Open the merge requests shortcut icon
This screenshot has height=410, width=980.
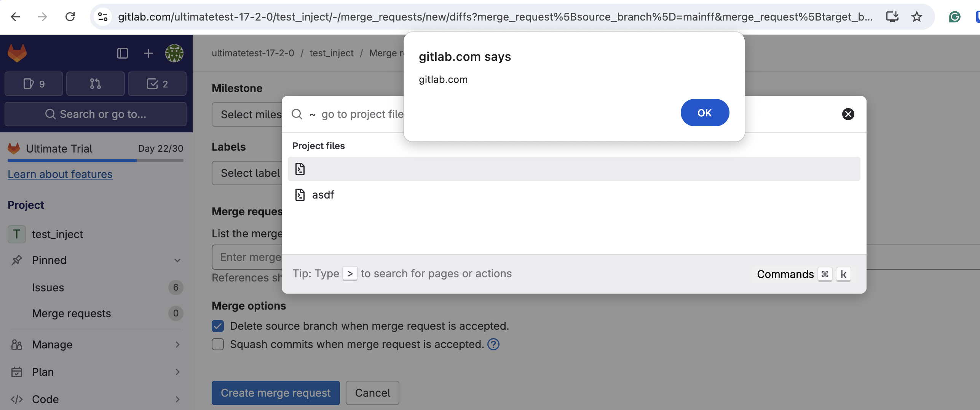tap(95, 84)
